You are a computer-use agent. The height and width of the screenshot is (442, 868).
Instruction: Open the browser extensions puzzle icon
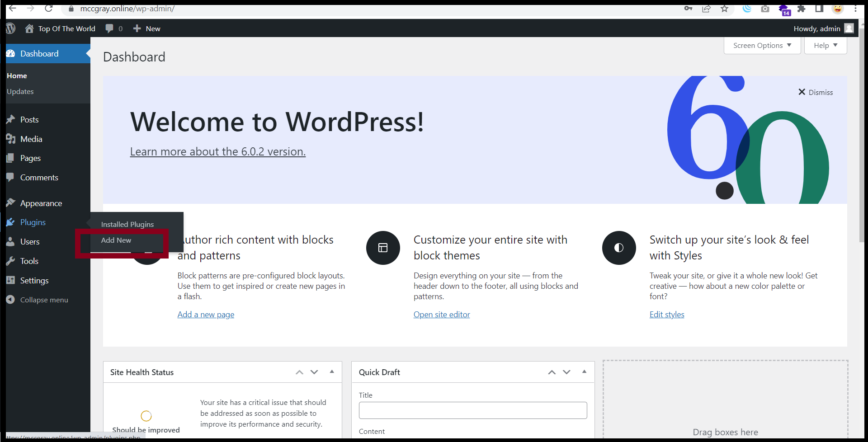pyautogui.click(x=802, y=9)
